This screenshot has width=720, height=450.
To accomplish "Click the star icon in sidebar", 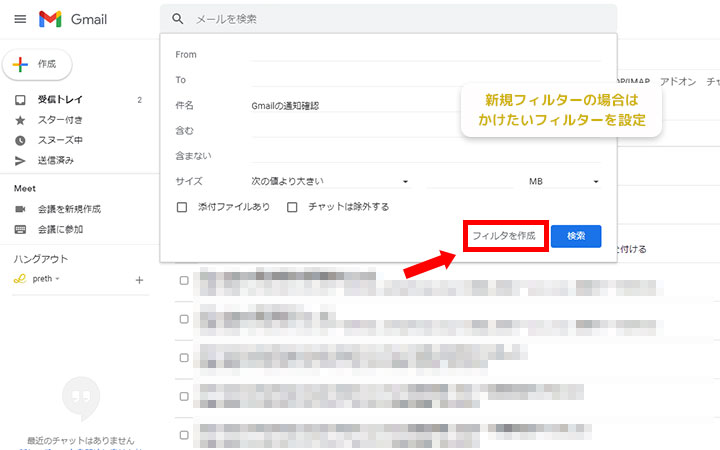I will (x=20, y=120).
